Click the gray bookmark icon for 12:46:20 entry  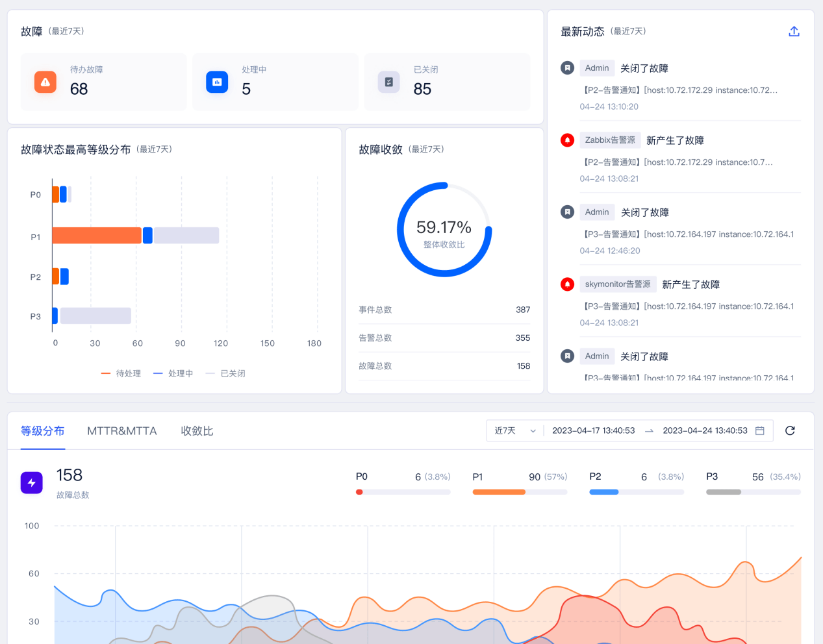[x=567, y=212]
